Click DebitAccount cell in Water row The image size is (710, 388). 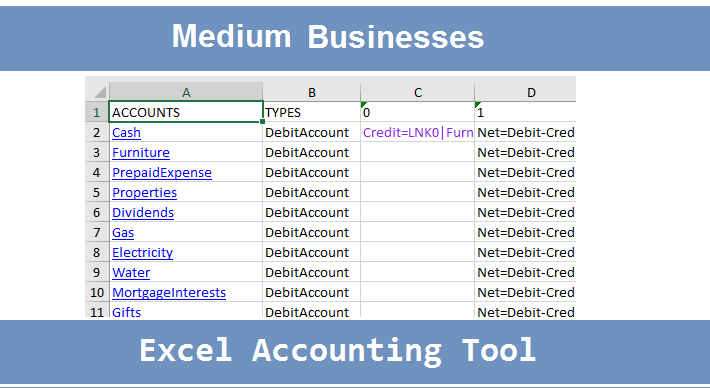click(x=312, y=272)
